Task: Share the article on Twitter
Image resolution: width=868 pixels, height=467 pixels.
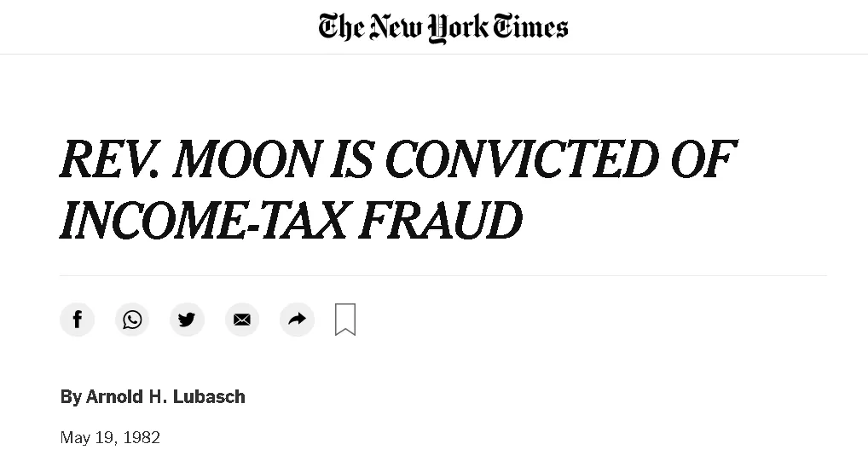Action: [x=187, y=320]
